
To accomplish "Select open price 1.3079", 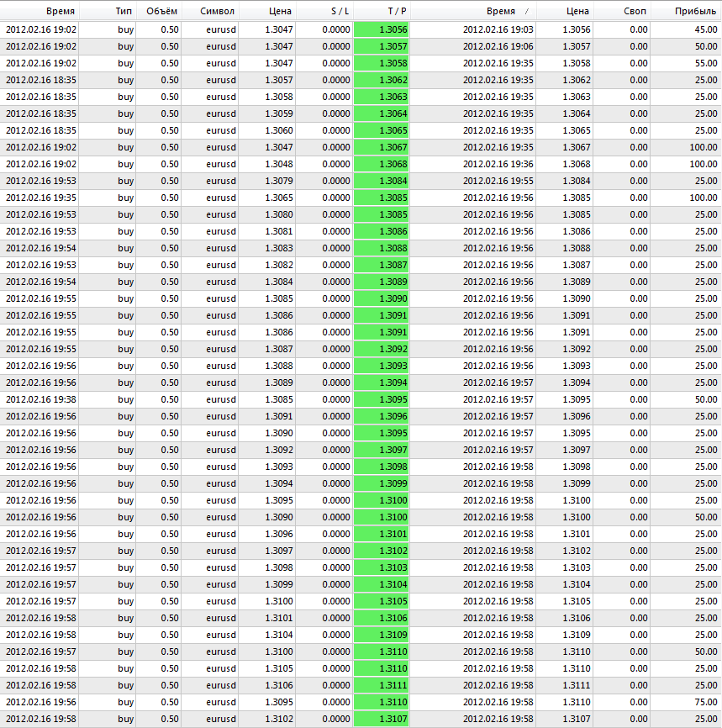I will coord(279,181).
